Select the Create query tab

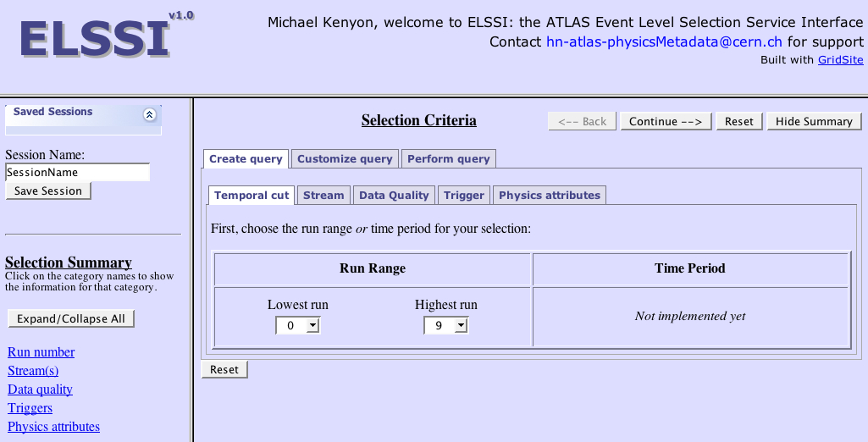(246, 158)
